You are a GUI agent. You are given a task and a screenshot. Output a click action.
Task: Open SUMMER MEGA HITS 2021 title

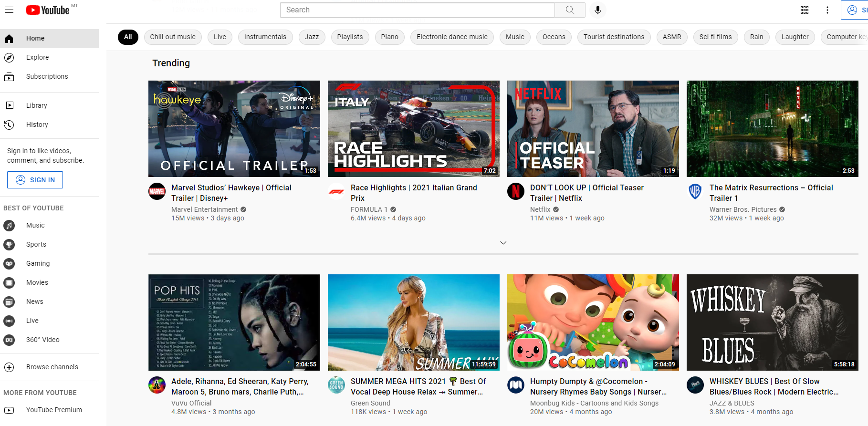[418, 386]
